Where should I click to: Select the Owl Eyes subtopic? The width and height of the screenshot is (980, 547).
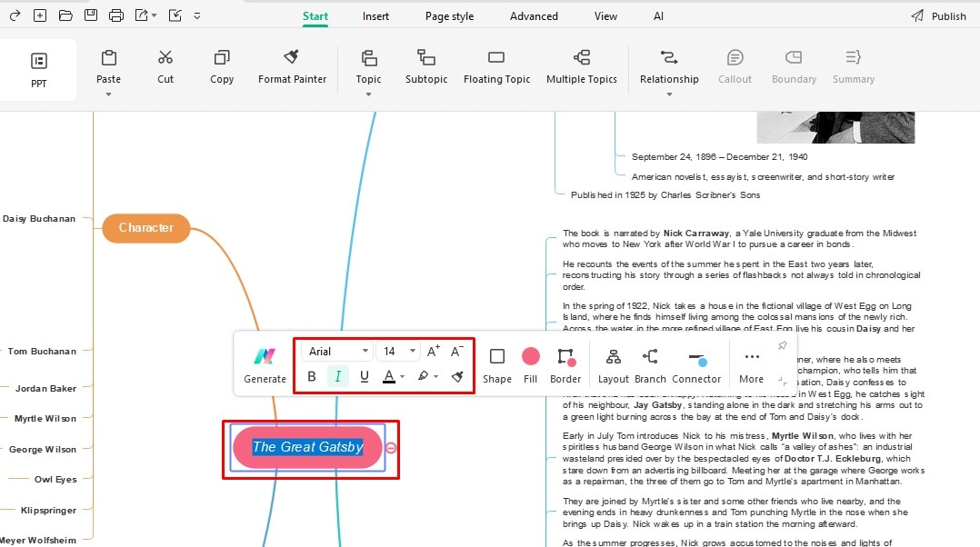[55, 480]
